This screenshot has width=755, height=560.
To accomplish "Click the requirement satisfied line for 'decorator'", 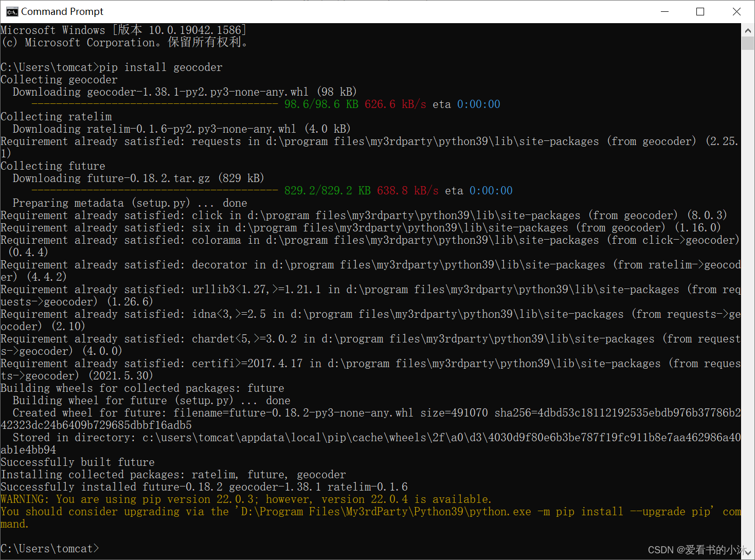I will pos(370,271).
